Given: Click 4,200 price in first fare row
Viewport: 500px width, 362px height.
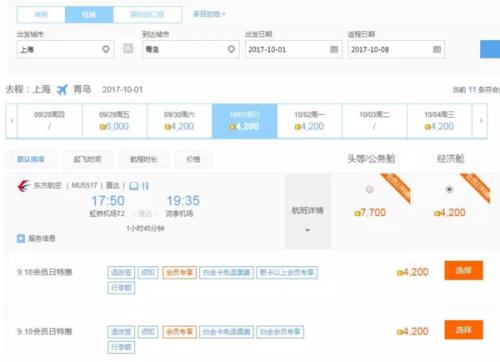Looking at the screenshot, I should tap(413, 272).
